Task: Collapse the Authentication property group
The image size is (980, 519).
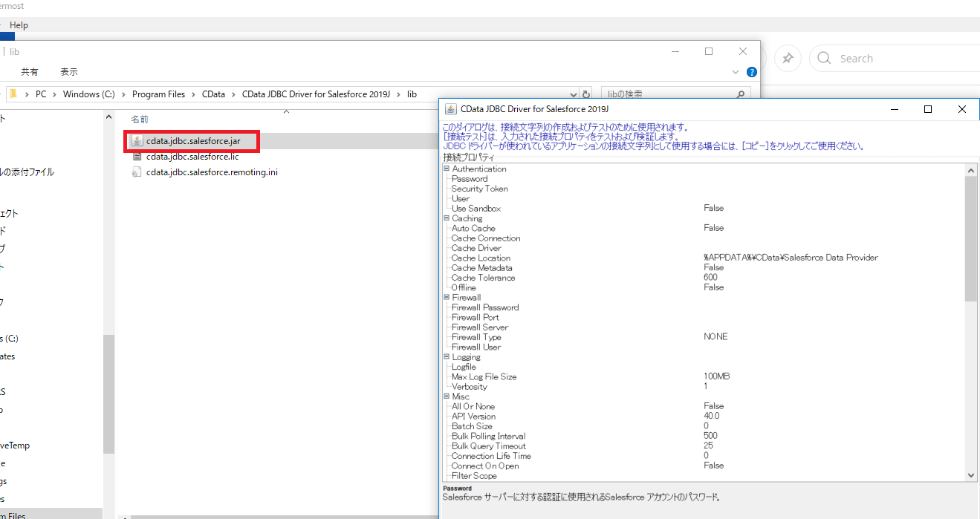Action: (x=447, y=169)
